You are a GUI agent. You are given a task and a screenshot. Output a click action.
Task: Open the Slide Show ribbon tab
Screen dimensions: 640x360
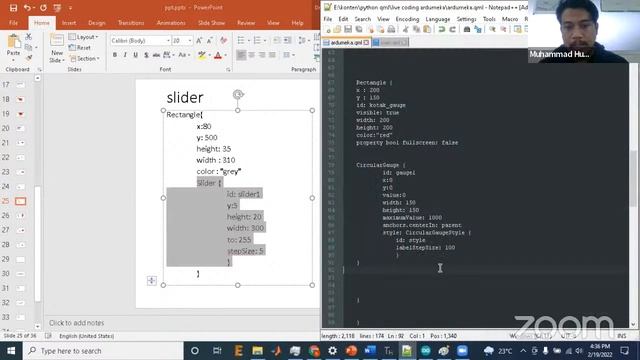click(211, 23)
